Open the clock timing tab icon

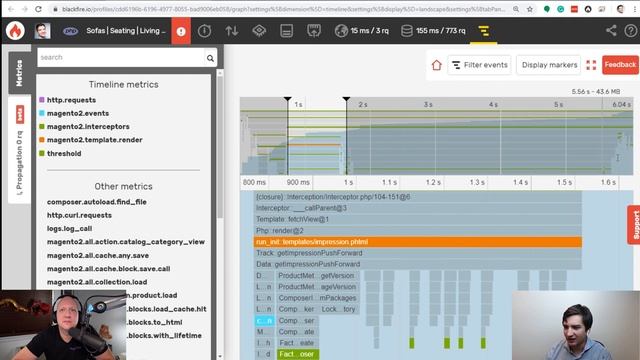tap(204, 31)
